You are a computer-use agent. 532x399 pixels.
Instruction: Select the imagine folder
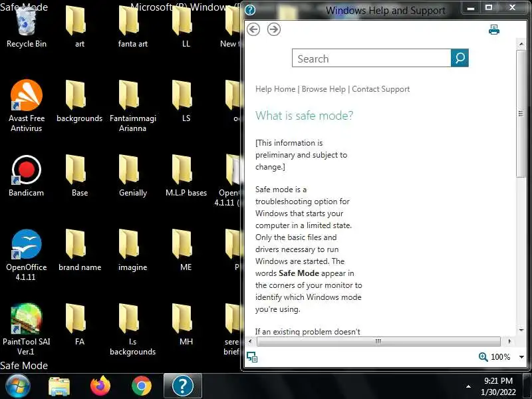[x=132, y=251]
